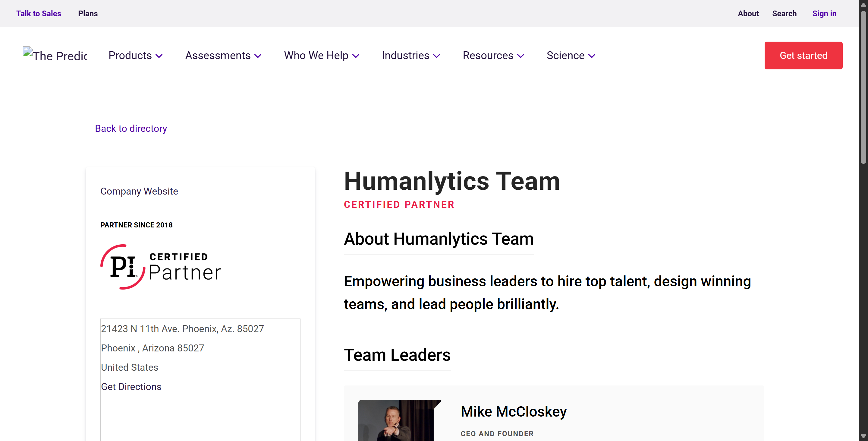Expand the Products dropdown menu
868x441 pixels.
click(x=135, y=55)
